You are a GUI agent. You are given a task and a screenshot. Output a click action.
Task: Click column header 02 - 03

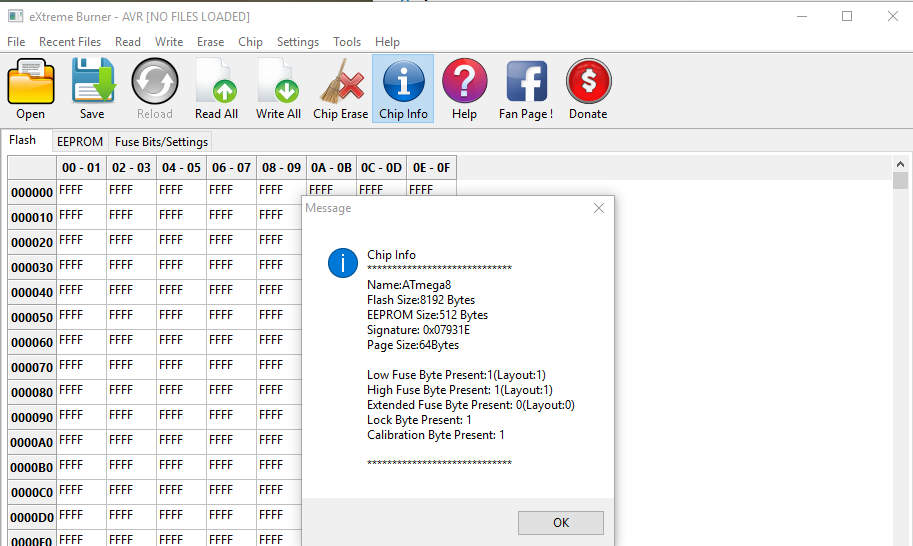[x=132, y=168]
